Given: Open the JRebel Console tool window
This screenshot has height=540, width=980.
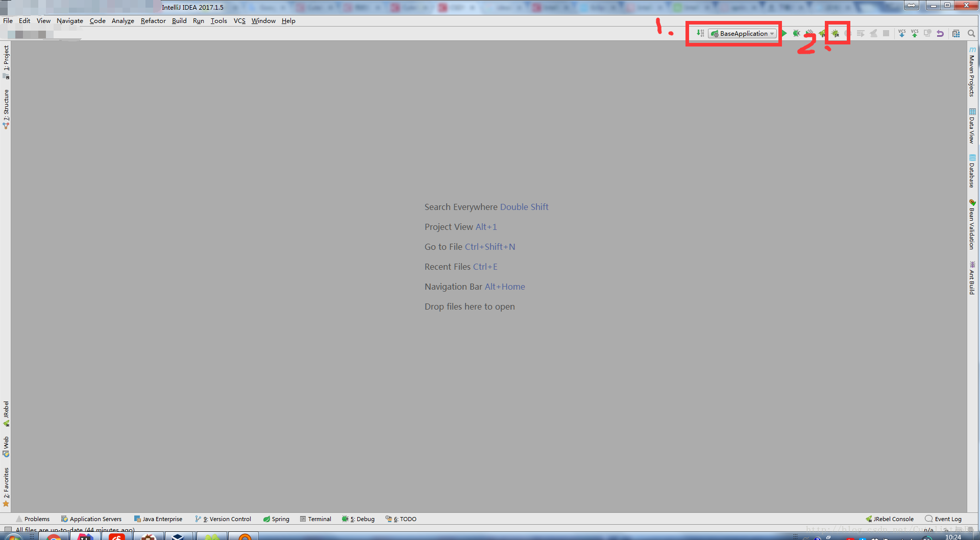Looking at the screenshot, I should coord(890,519).
